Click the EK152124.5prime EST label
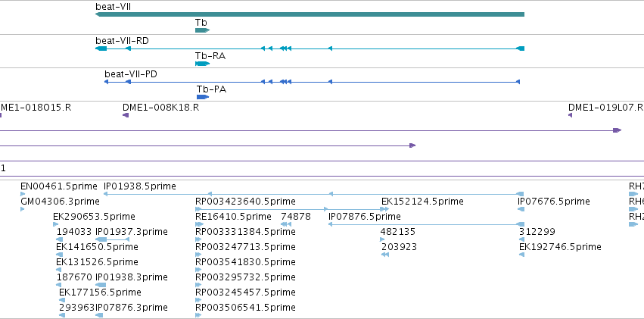The height and width of the screenshot is (319, 644). [422, 202]
